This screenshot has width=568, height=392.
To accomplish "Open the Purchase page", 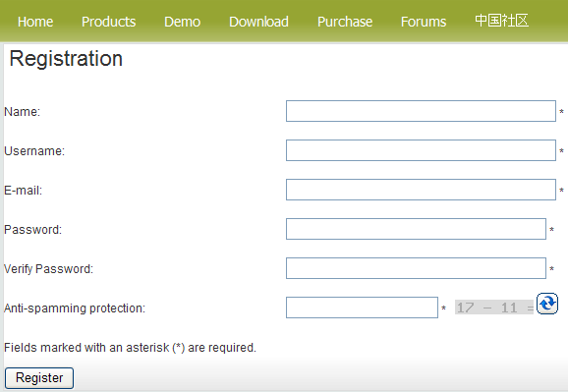I will click(x=345, y=22).
